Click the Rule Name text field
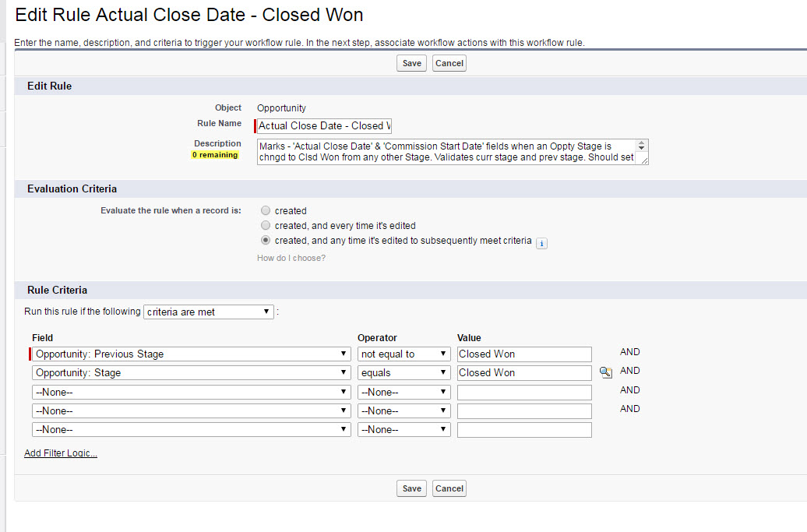 (324, 125)
